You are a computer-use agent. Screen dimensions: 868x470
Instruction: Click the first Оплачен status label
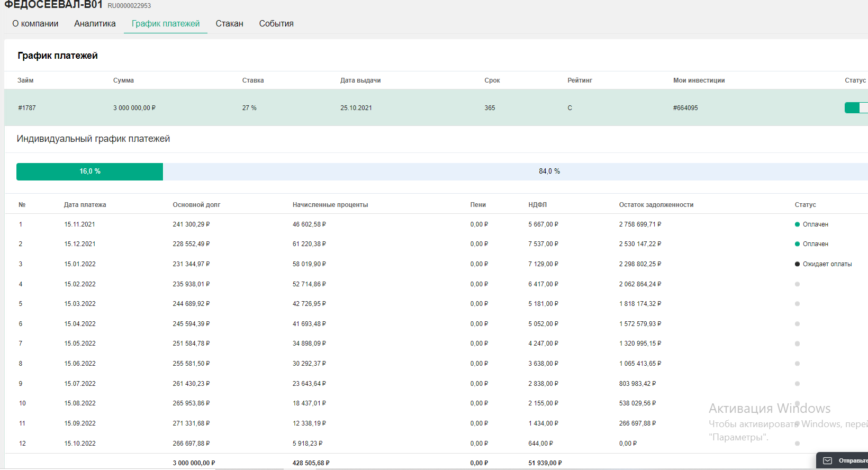click(x=816, y=224)
